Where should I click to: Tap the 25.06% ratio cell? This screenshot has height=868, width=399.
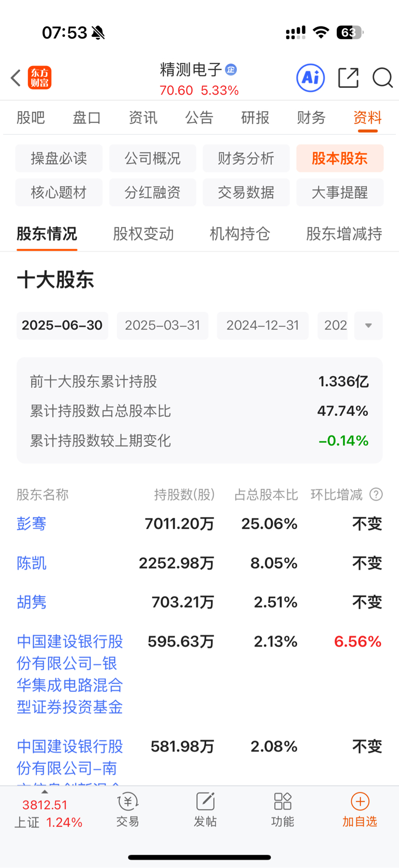[270, 523]
